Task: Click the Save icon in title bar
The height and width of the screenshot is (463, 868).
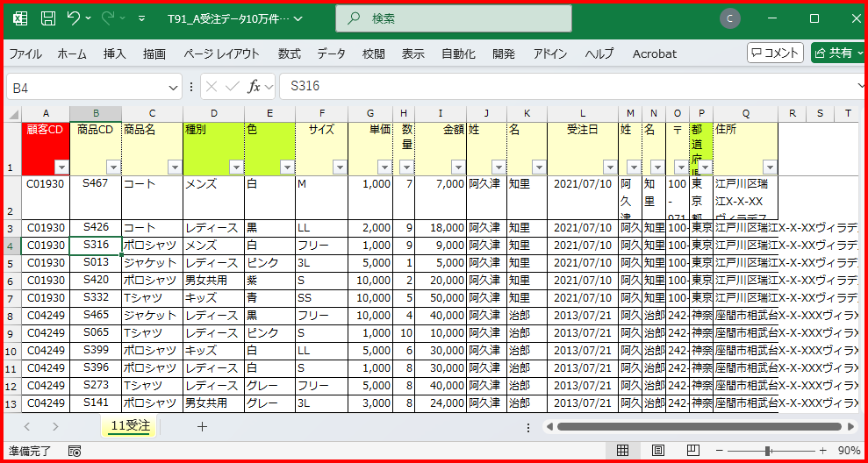Action: coord(48,18)
